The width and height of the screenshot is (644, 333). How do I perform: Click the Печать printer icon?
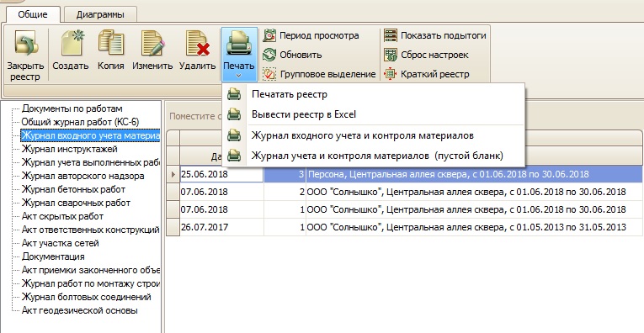238,44
